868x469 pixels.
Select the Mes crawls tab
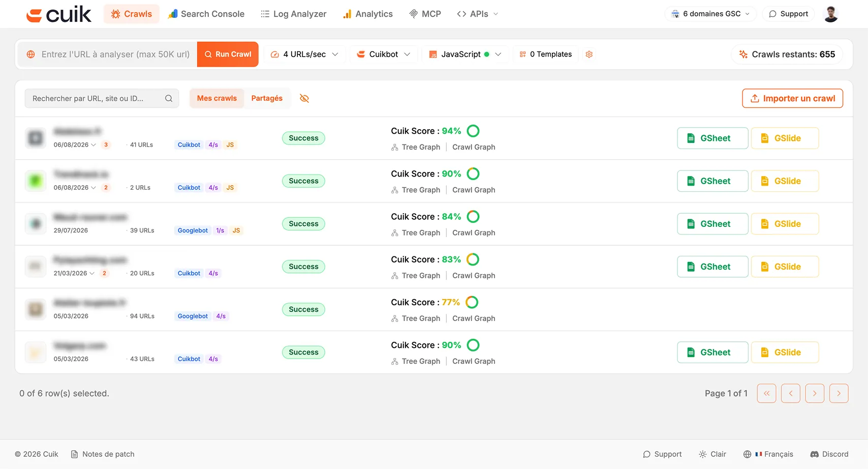pyautogui.click(x=217, y=98)
